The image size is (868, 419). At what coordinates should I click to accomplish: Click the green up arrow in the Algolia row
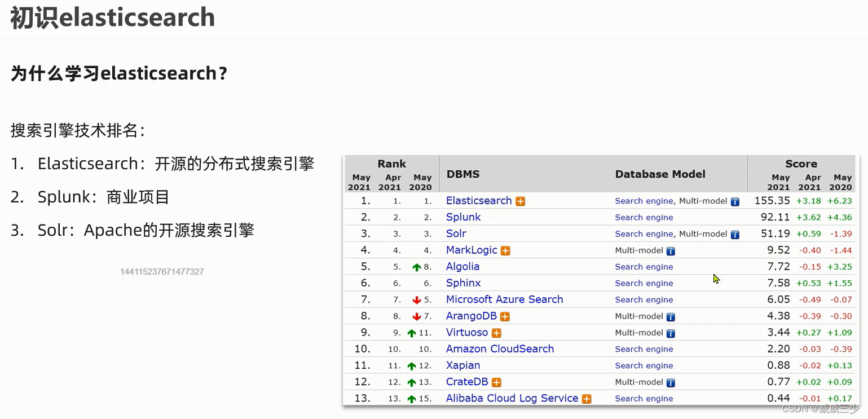pyautogui.click(x=417, y=267)
